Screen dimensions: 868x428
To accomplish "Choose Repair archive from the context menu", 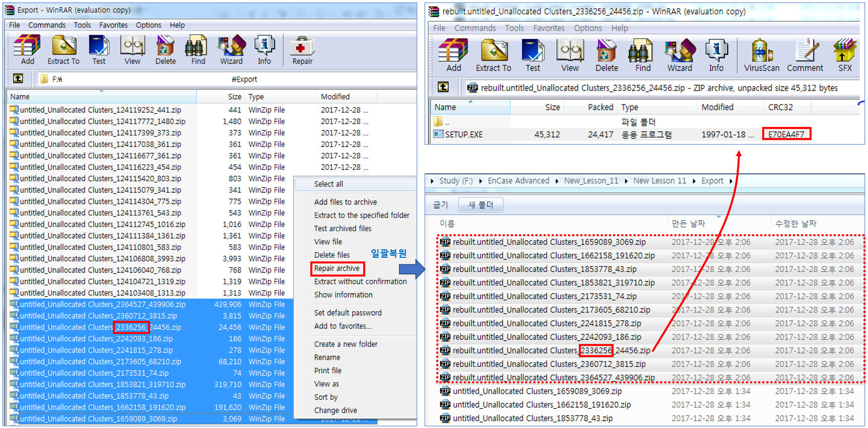I will click(337, 268).
